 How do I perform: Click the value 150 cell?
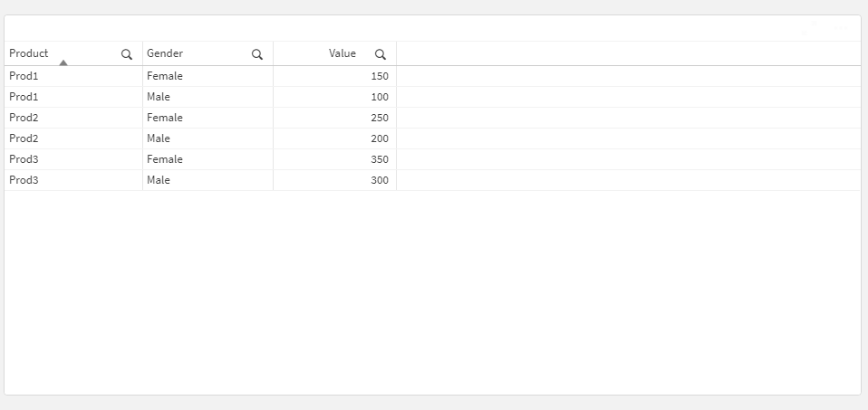tap(380, 76)
